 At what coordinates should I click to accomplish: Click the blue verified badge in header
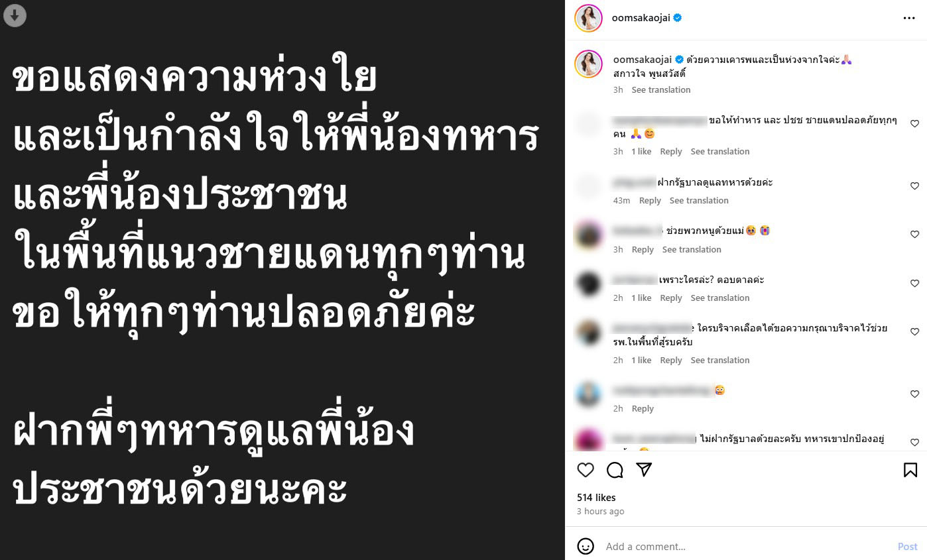coord(678,19)
